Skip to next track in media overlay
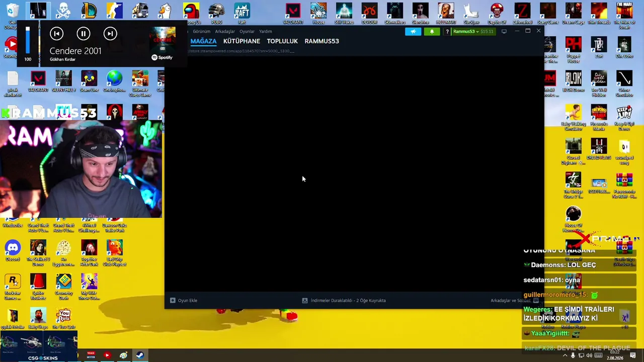Viewport: 644px width, 362px height. click(110, 34)
